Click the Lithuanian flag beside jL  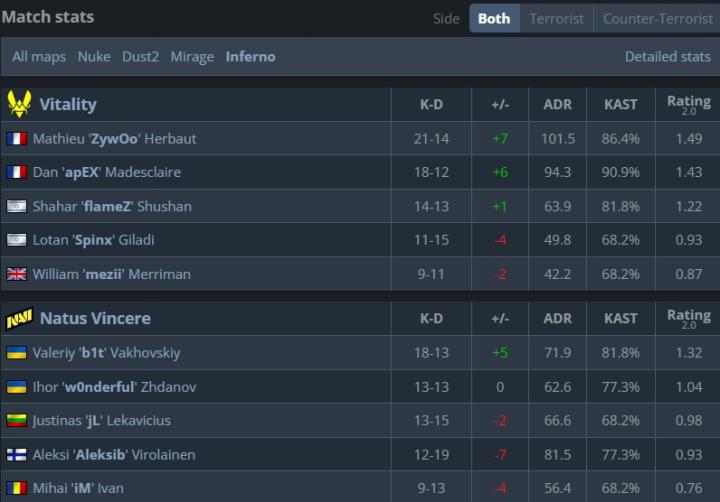16,421
